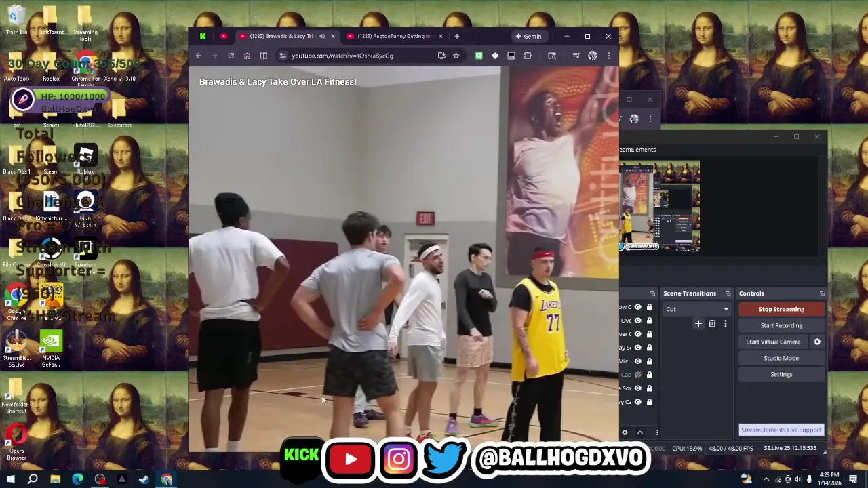Toggle visibility of 'ow C' source
The image size is (868, 488).
click(637, 307)
